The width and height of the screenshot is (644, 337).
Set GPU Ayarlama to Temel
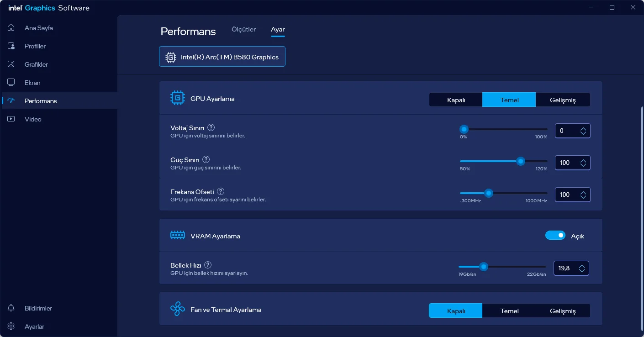pyautogui.click(x=509, y=100)
